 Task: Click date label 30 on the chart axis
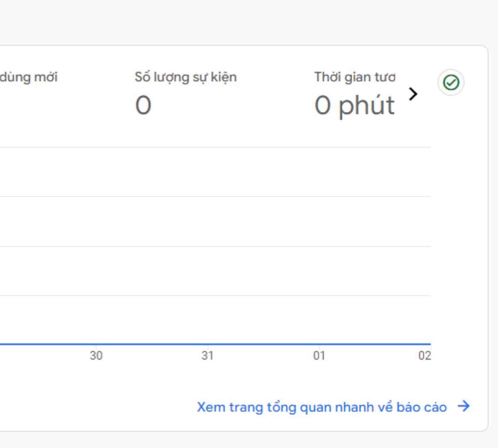click(96, 355)
